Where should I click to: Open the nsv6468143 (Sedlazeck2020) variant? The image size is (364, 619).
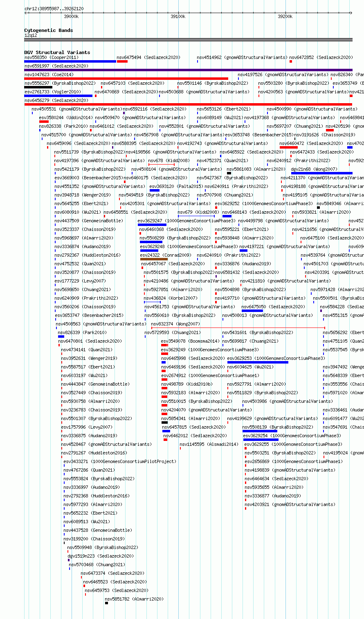point(254,212)
